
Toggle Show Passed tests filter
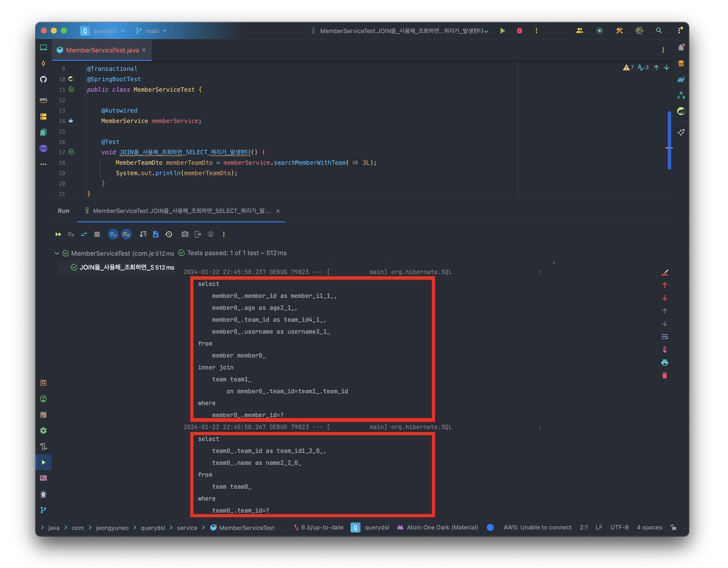[x=113, y=234]
